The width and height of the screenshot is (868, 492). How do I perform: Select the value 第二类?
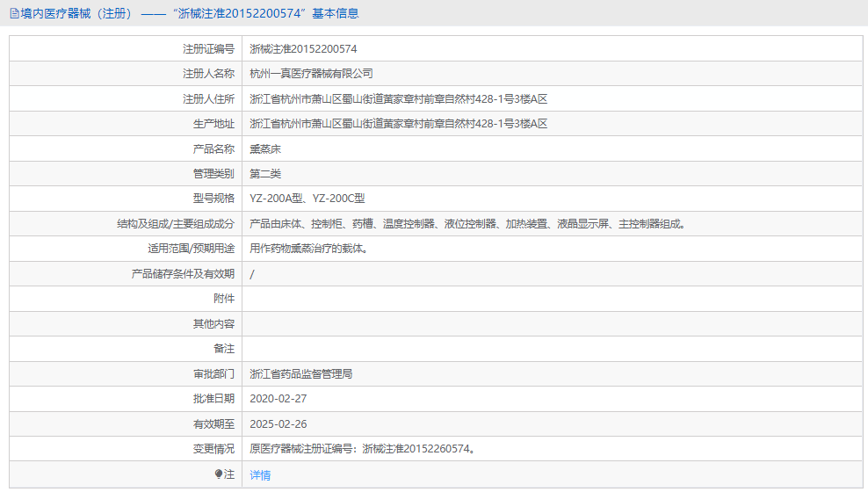click(265, 174)
